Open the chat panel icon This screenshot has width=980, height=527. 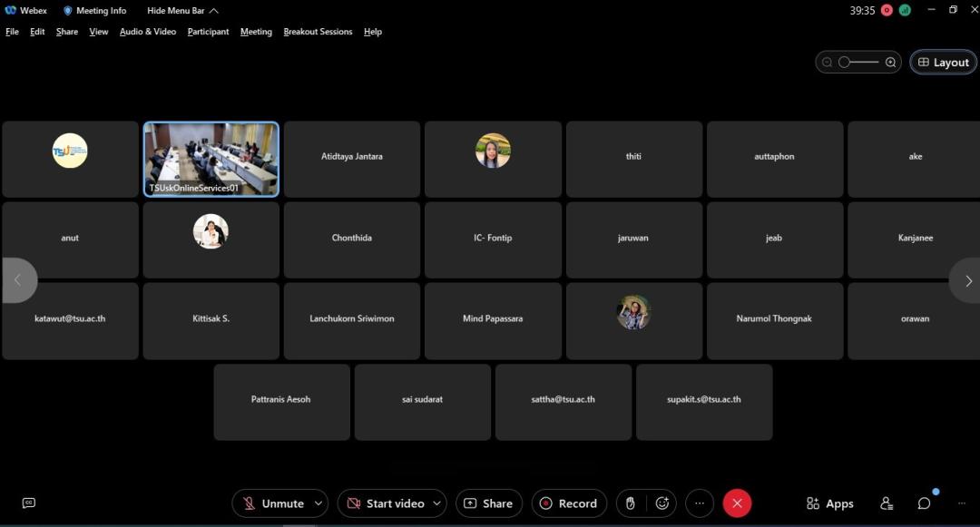click(x=924, y=503)
